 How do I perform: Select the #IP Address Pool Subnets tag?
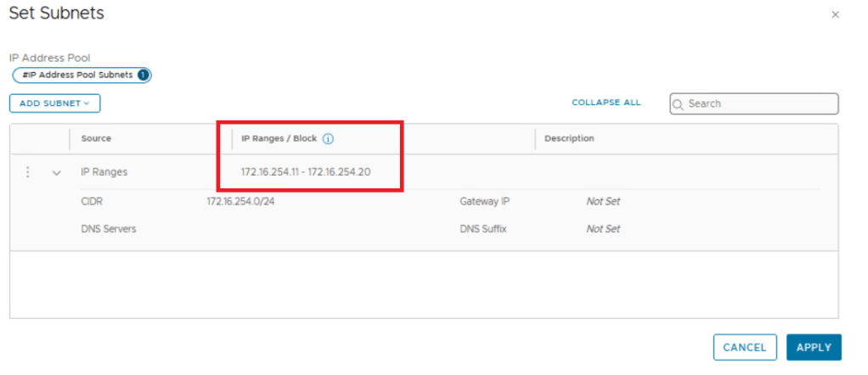[x=76, y=75]
